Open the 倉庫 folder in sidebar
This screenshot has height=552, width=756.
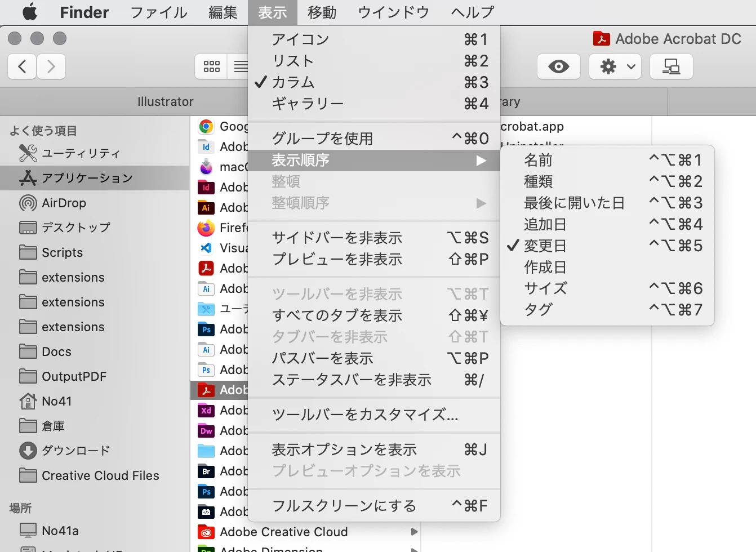[x=95, y=426]
